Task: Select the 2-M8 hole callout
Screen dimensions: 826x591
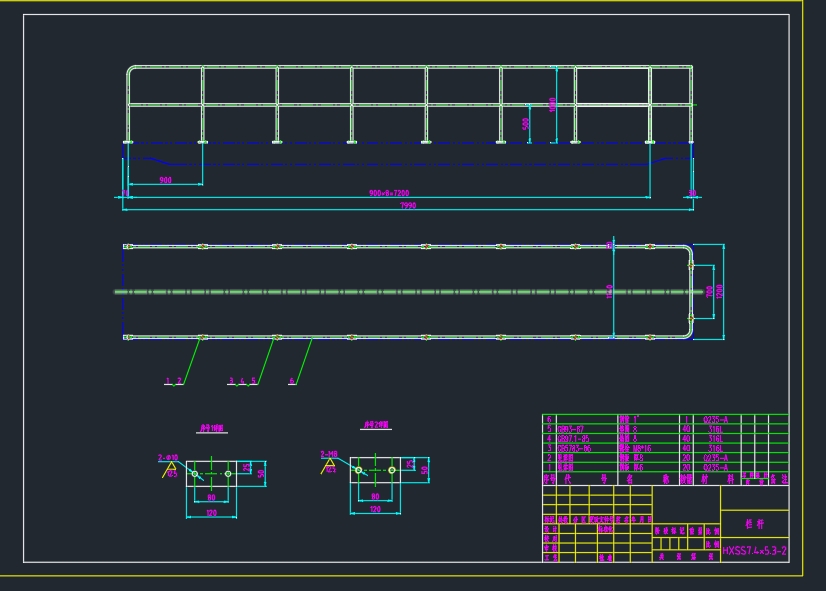Action: (x=329, y=454)
